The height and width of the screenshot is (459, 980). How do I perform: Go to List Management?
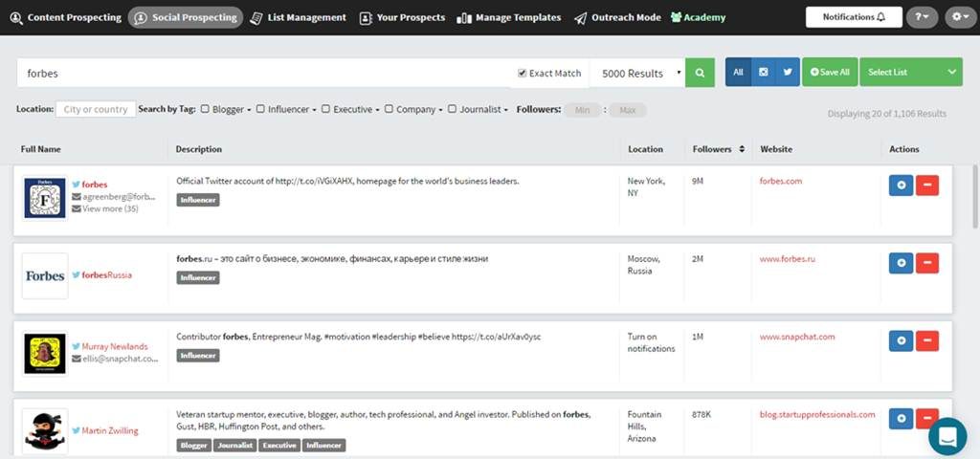[299, 17]
